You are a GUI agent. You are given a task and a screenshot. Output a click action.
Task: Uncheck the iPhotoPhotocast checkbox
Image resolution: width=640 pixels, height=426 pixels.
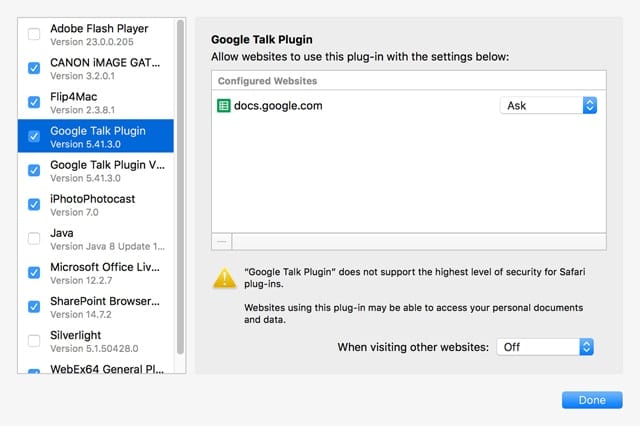click(35, 204)
